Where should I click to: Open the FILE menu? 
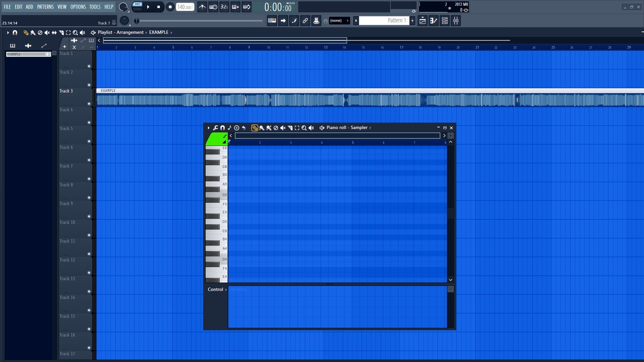pos(7,7)
